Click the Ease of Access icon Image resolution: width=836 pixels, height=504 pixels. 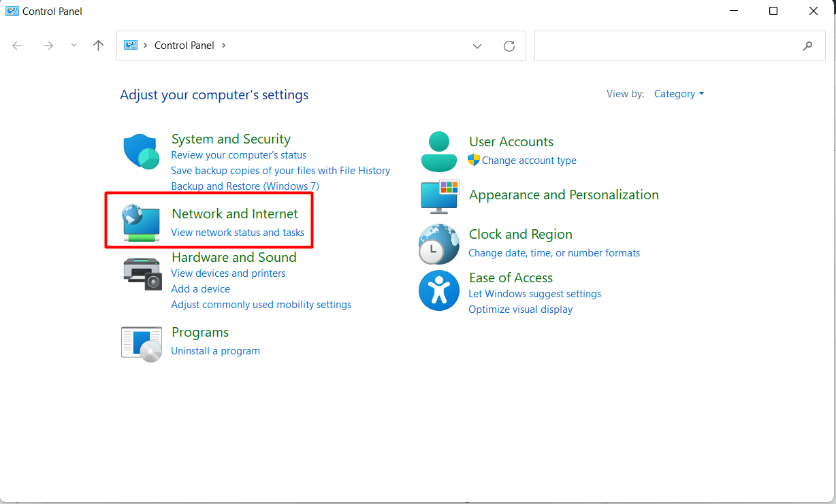438,290
